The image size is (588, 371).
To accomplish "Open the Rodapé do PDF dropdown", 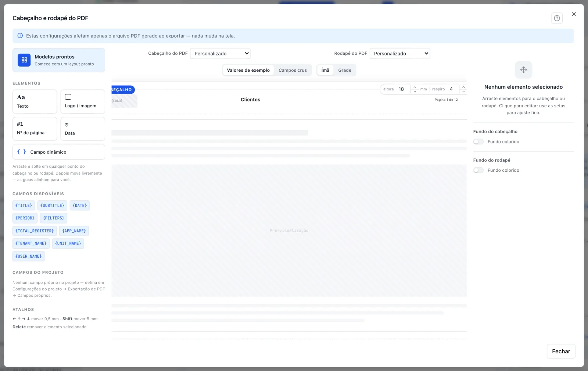I will coord(400,53).
